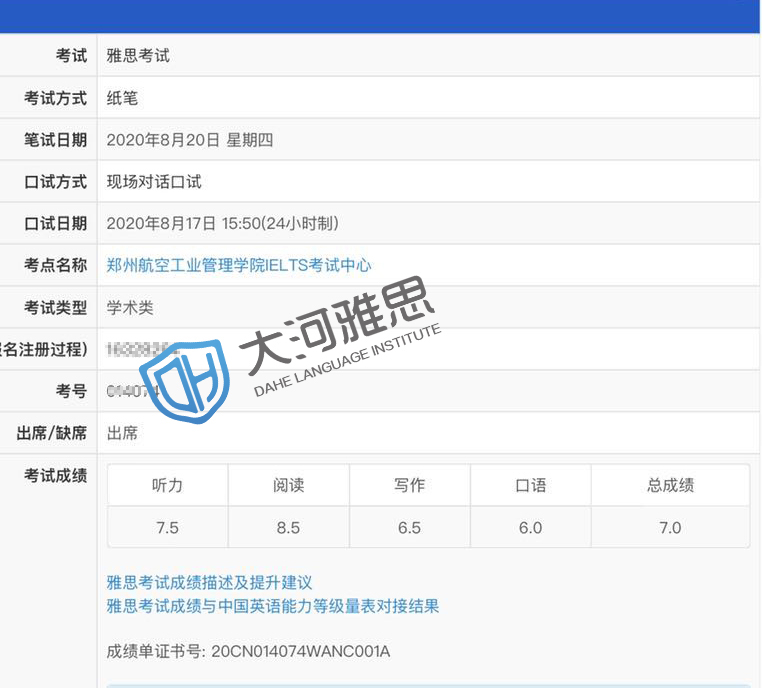The height and width of the screenshot is (688, 762).
Task: Select written test date 2020年8月20日 星期四
Action: click(x=190, y=140)
